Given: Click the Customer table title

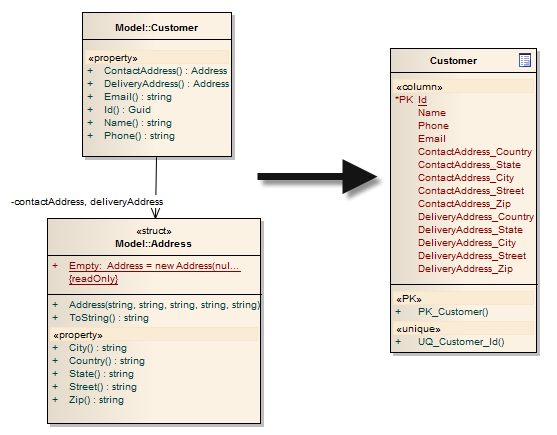Looking at the screenshot, I should tap(453, 61).
